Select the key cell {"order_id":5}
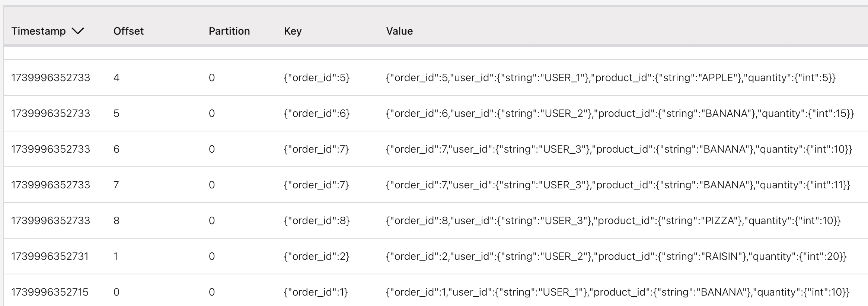The height and width of the screenshot is (306, 868). click(x=317, y=78)
